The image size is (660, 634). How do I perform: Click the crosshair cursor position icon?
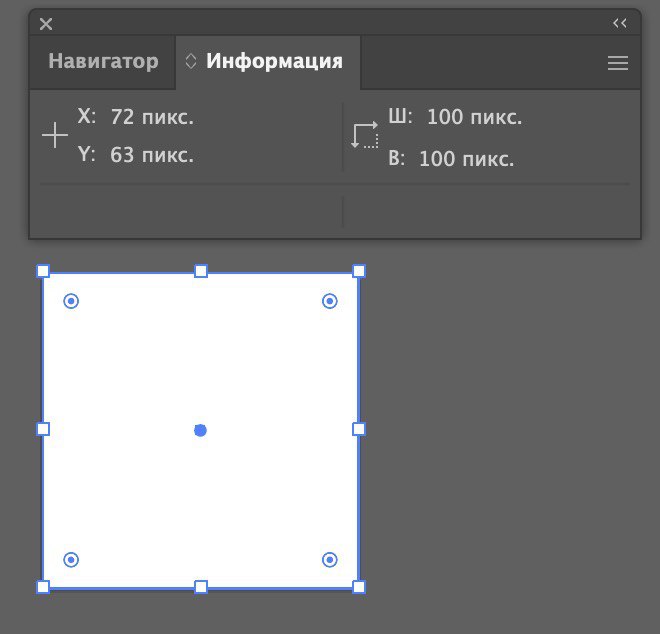55,136
